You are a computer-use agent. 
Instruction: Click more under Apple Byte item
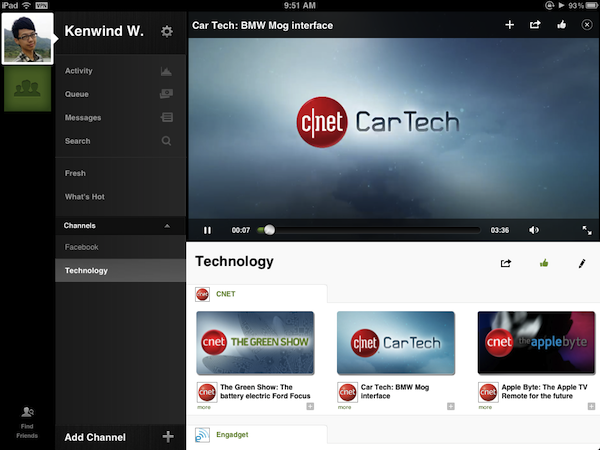tap(485, 407)
